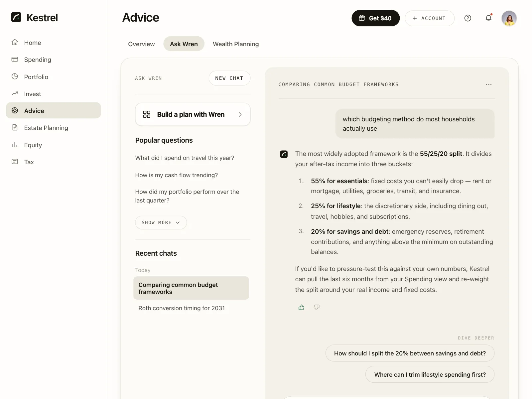The height and width of the screenshot is (399, 532).
Task: Switch to the Wealth Planning tab
Action: pos(236,44)
